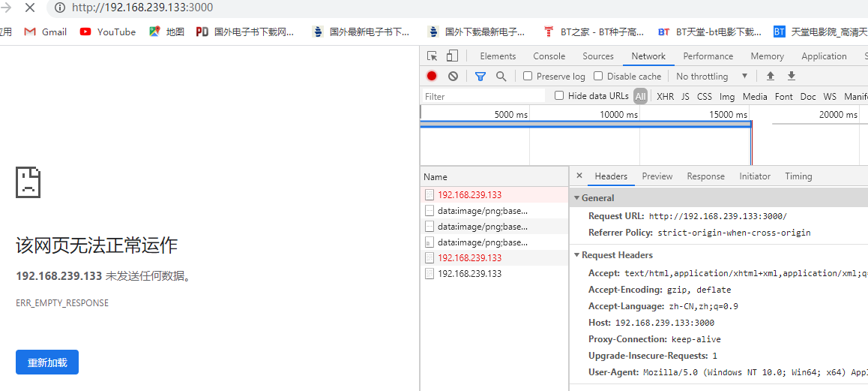Screen dimensions: 868x391
Task: Click the 重新加载 reload button
Action: pyautogui.click(x=47, y=362)
